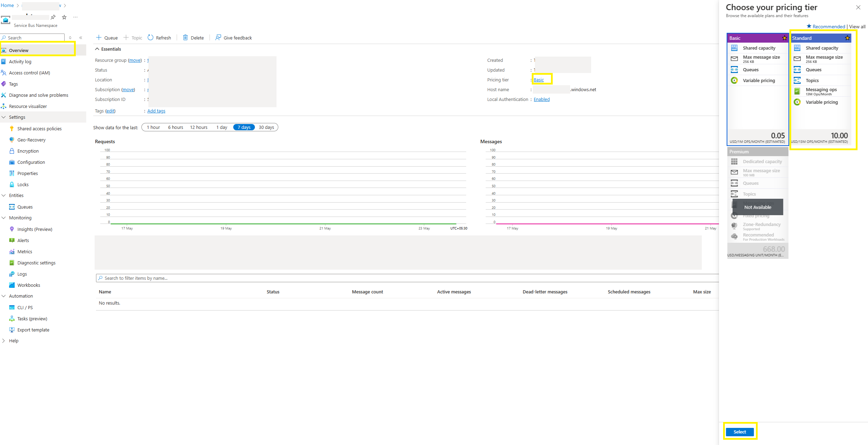
Task: Click the Shared access policies key icon
Action: [12, 129]
